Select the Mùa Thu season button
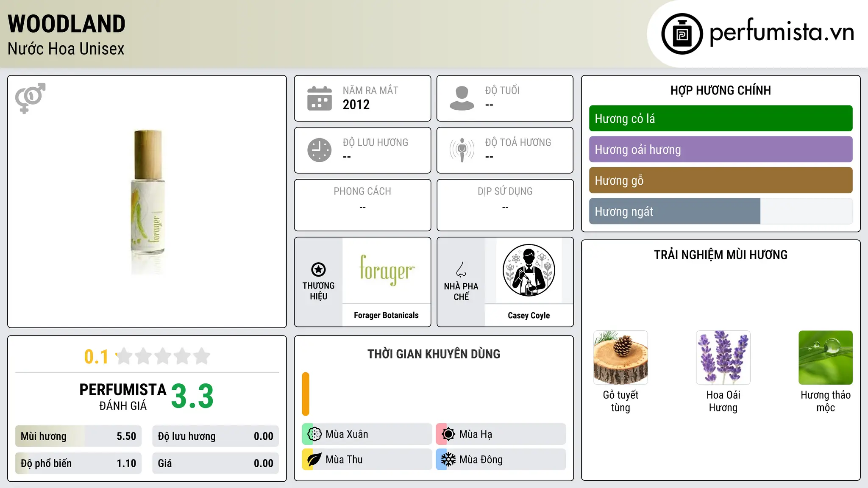The height and width of the screenshot is (488, 868). coord(367,460)
